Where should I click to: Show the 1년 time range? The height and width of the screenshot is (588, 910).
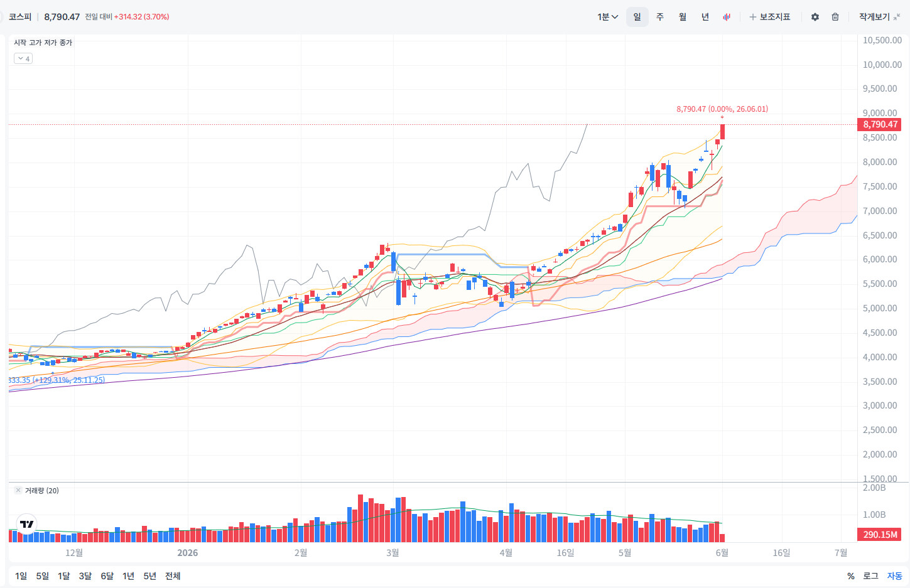click(129, 576)
